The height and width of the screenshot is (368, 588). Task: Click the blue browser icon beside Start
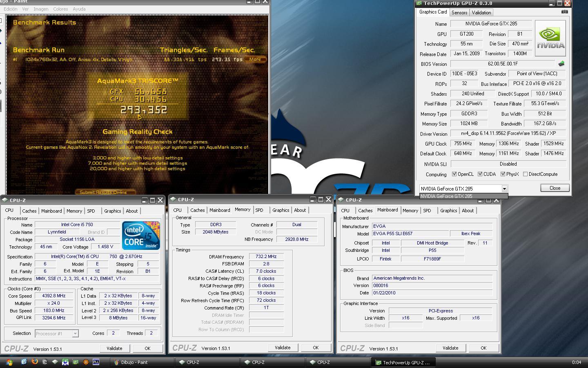click(x=24, y=362)
